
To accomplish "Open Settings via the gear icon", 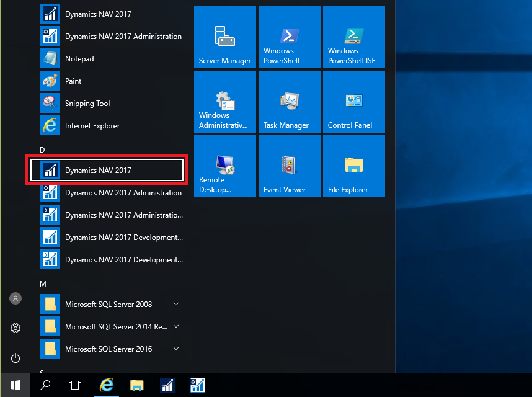I will (x=16, y=328).
